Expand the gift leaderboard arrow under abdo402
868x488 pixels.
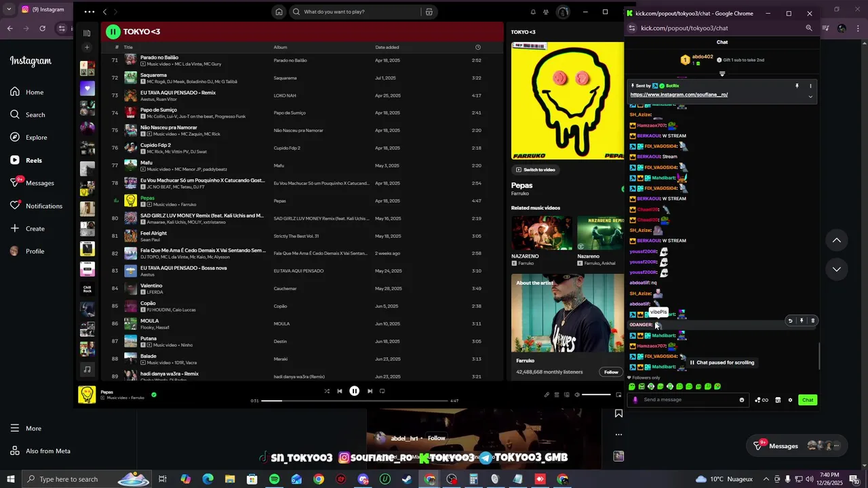(722, 74)
